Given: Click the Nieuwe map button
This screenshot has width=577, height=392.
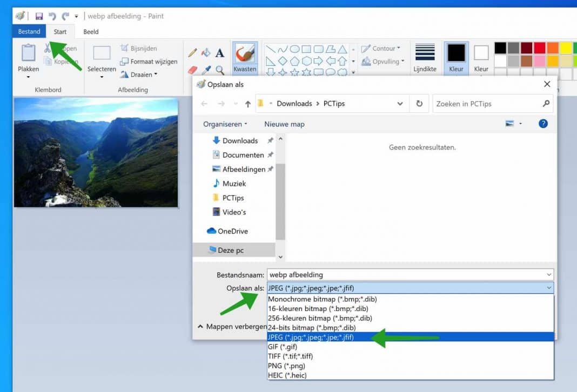Looking at the screenshot, I should tap(284, 124).
